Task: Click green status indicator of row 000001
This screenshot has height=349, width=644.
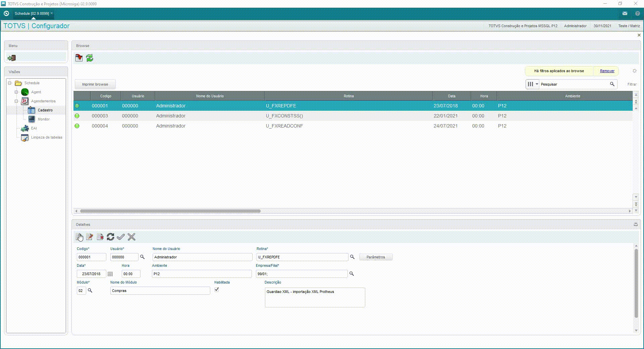Action: (x=77, y=106)
